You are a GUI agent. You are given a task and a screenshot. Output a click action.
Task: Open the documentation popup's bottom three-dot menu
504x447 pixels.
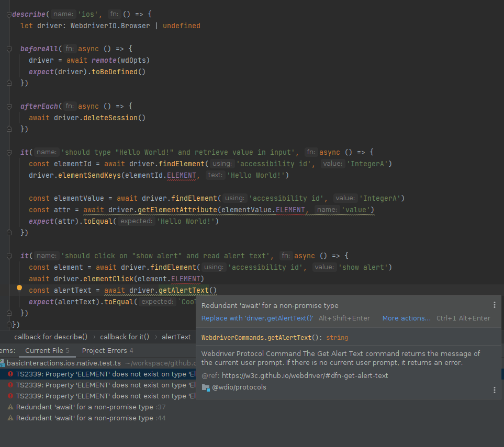495,390
